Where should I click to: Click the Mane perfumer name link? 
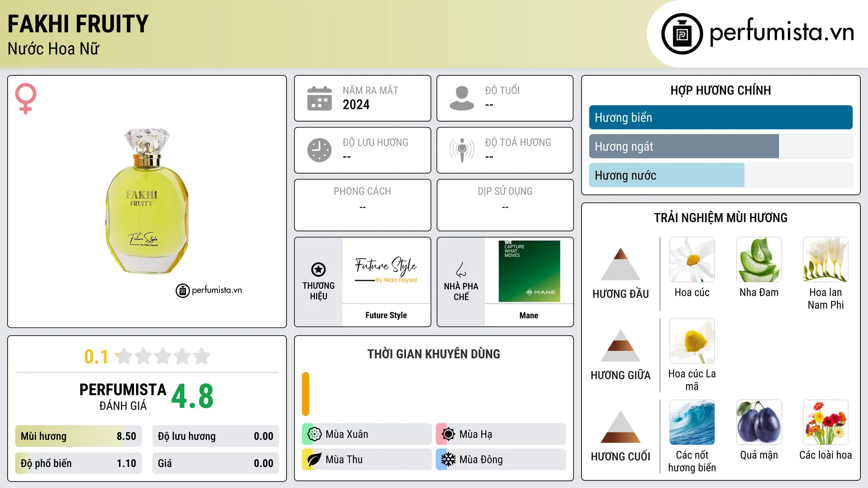pos(529,315)
